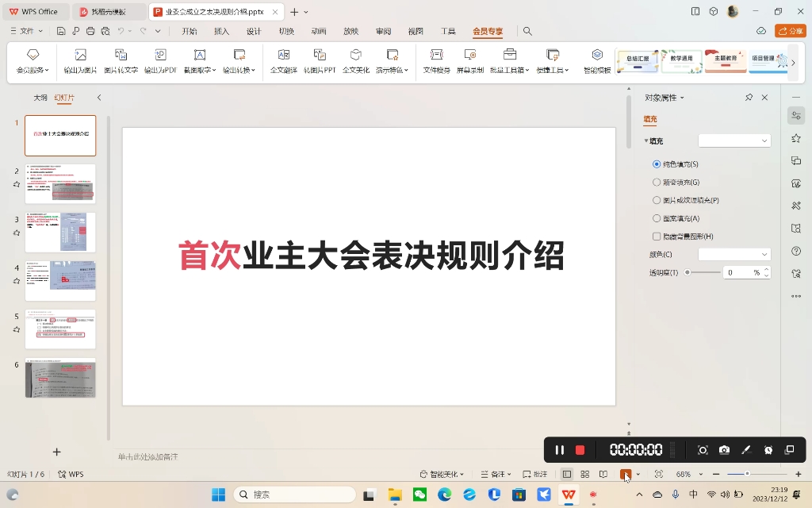This screenshot has width=812, height=508.
Task: Pick the pen annotation icon in recording bar
Action: coord(746,449)
